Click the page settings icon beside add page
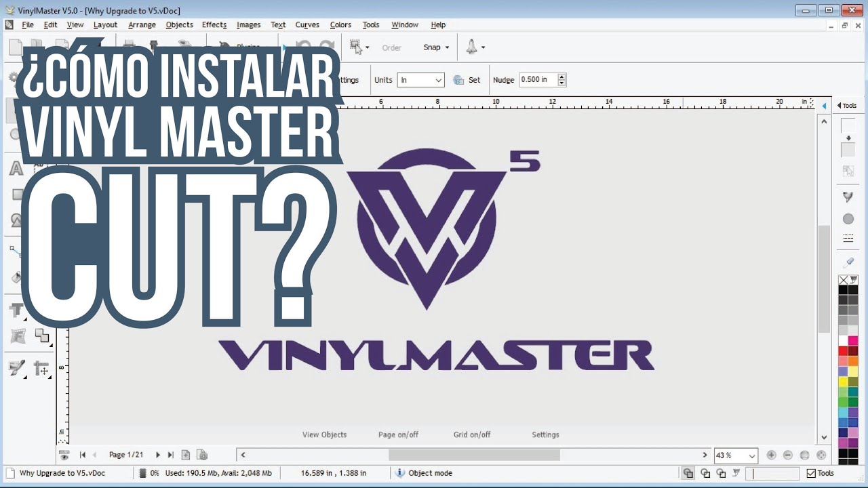This screenshot has height=488, width=868. (x=202, y=455)
